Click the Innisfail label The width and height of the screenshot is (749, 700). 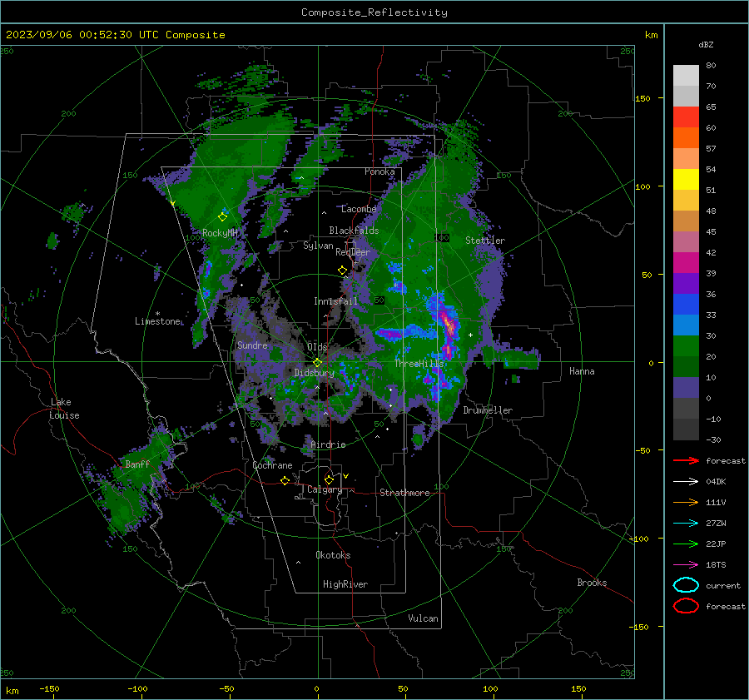(335, 301)
